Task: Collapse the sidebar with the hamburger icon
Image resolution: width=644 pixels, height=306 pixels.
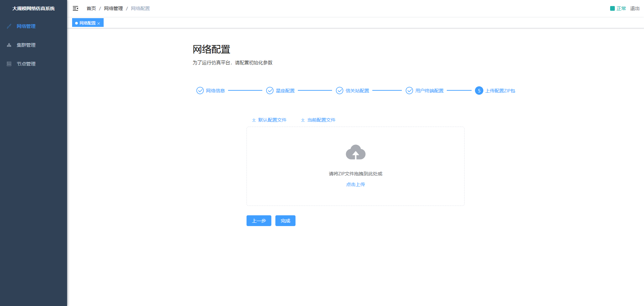Action: point(75,8)
